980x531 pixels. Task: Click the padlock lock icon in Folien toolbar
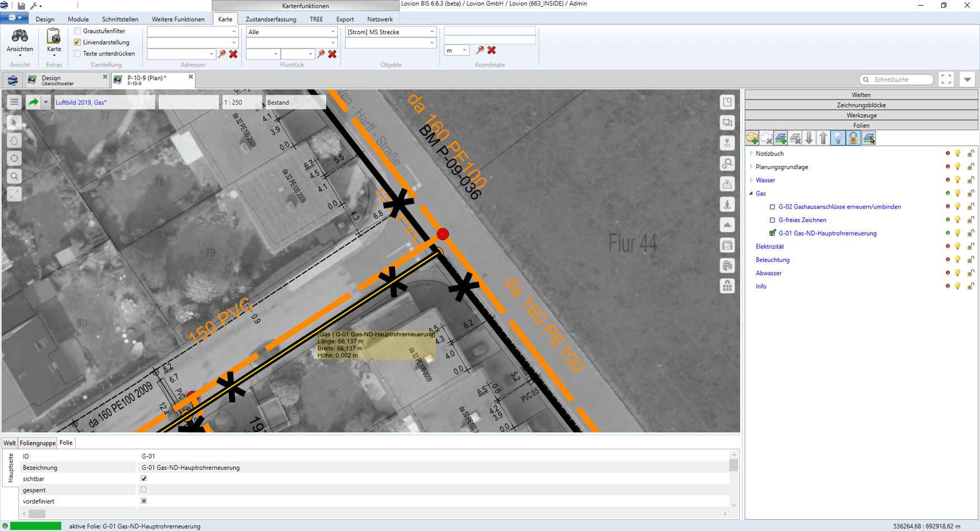(x=853, y=138)
